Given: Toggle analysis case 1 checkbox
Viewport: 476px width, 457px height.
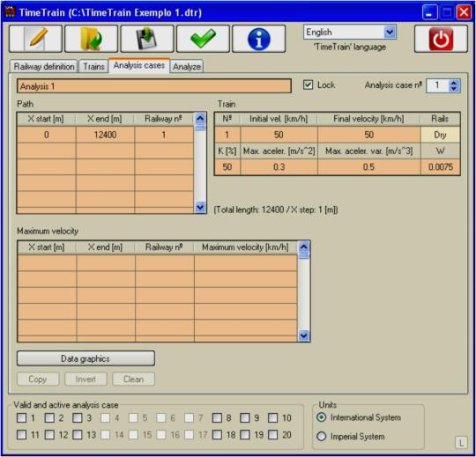Looking at the screenshot, I should point(21,418).
